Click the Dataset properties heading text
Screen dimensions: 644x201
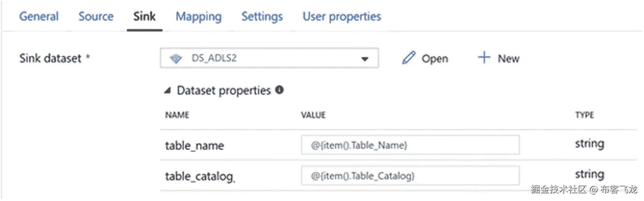[x=224, y=91]
